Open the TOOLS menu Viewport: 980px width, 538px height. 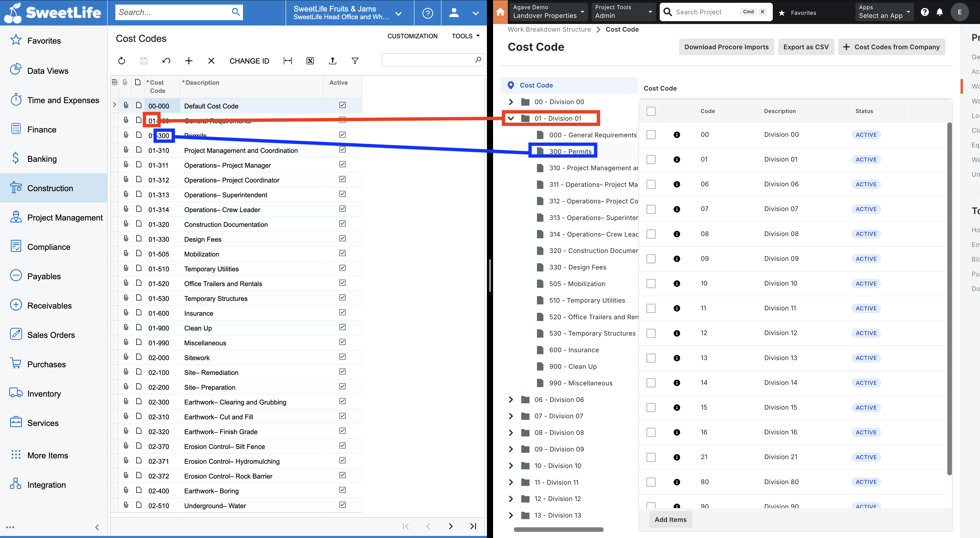pos(466,36)
